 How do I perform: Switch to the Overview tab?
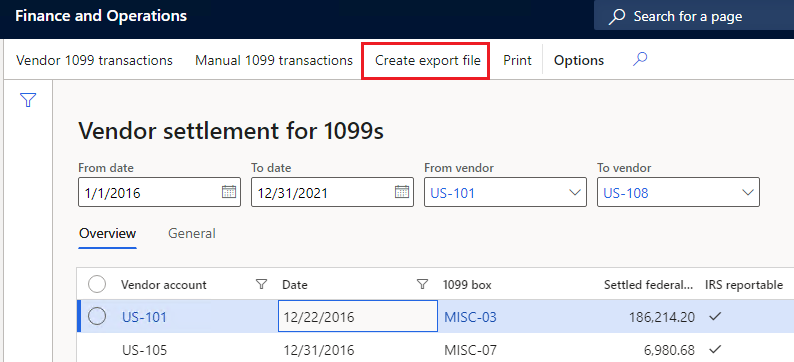(108, 233)
